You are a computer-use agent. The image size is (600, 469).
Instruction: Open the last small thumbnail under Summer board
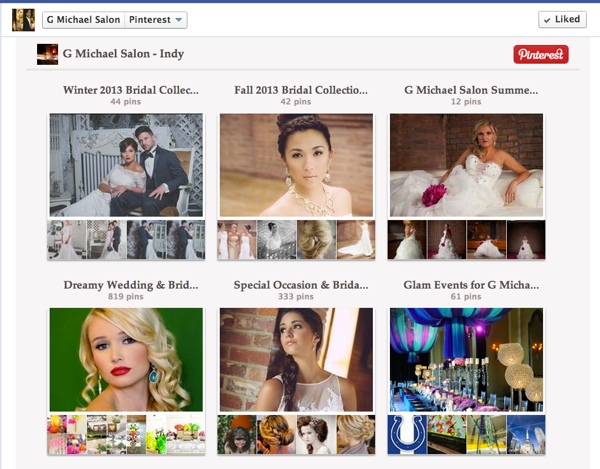526,240
